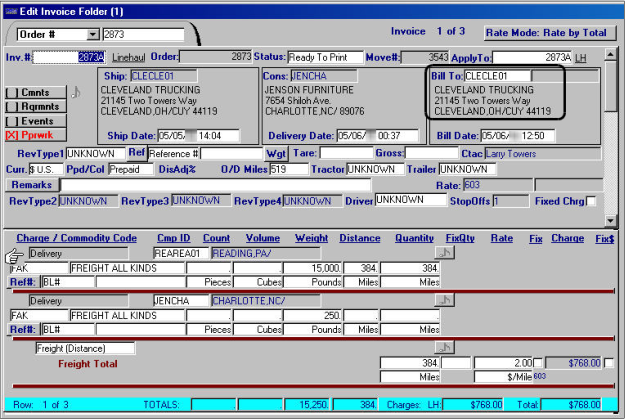Viewport: 626px width, 419px height.
Task: Click the Delivery Date field
Action: pyautogui.click(x=377, y=136)
